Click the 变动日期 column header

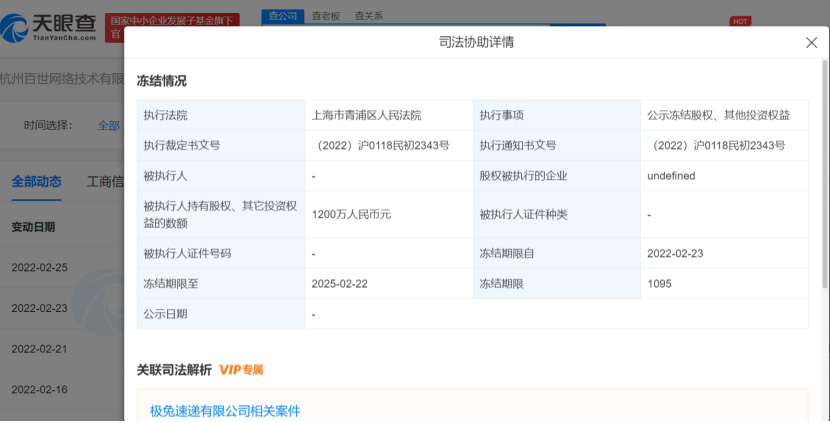pos(33,227)
